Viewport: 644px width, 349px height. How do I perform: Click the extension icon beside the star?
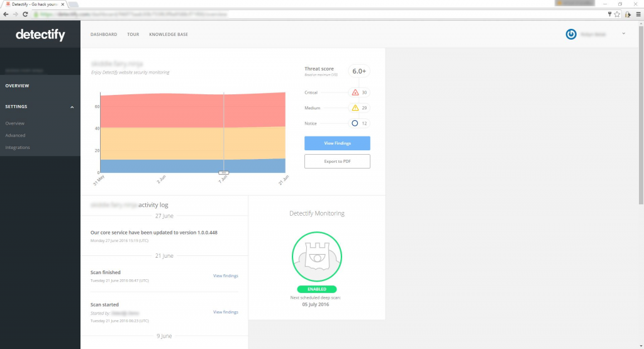pos(628,14)
